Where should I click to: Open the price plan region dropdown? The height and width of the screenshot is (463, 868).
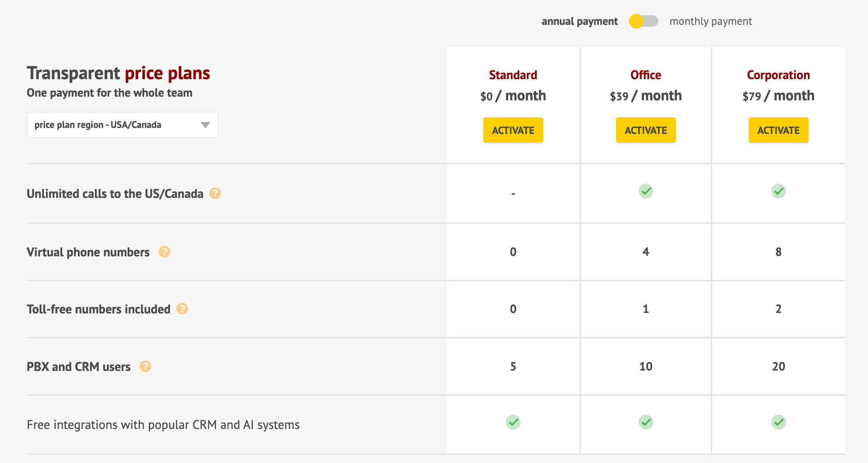coord(122,125)
